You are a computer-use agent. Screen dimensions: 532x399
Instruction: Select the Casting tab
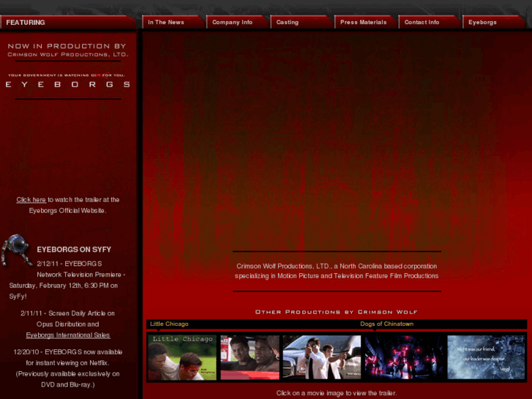click(x=301, y=23)
